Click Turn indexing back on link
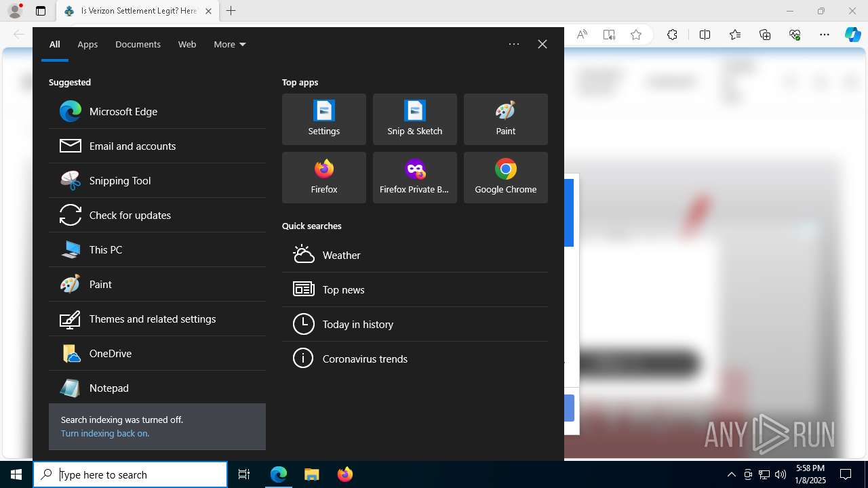This screenshot has height=488, width=868. [x=105, y=433]
